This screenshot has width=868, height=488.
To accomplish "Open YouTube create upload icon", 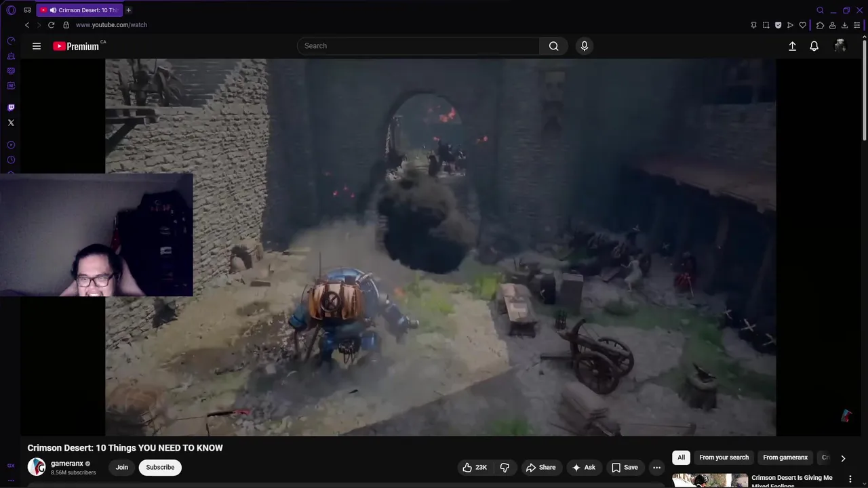I will point(792,46).
